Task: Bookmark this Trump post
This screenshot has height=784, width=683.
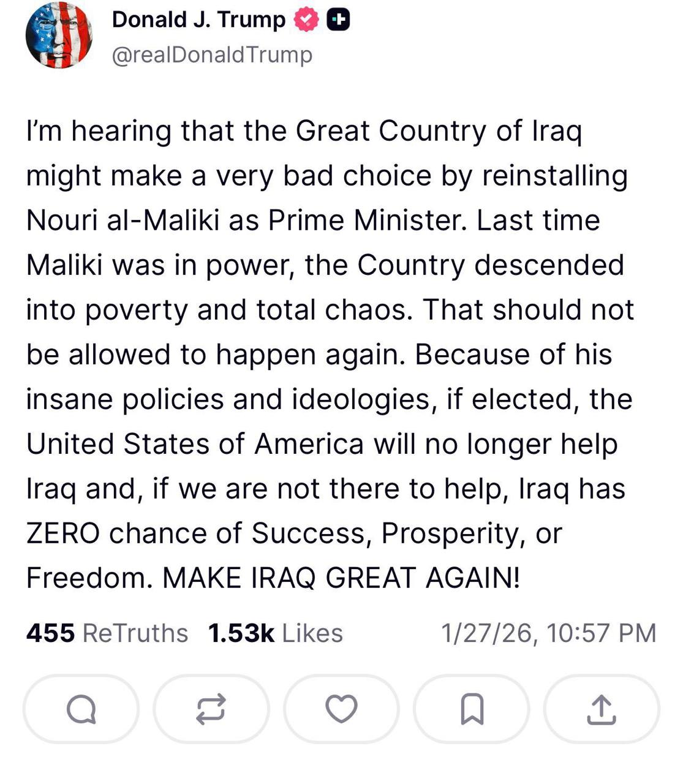Action: (x=472, y=709)
